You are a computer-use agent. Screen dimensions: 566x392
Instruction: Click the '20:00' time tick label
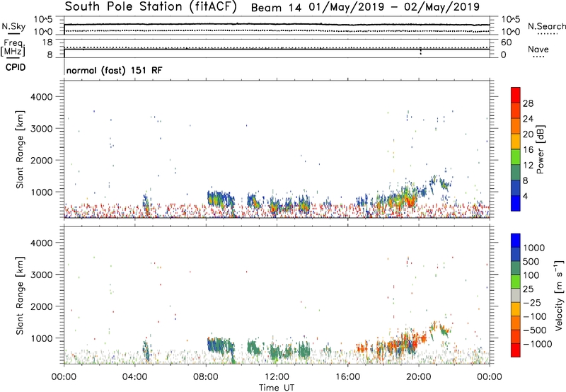coord(419,377)
